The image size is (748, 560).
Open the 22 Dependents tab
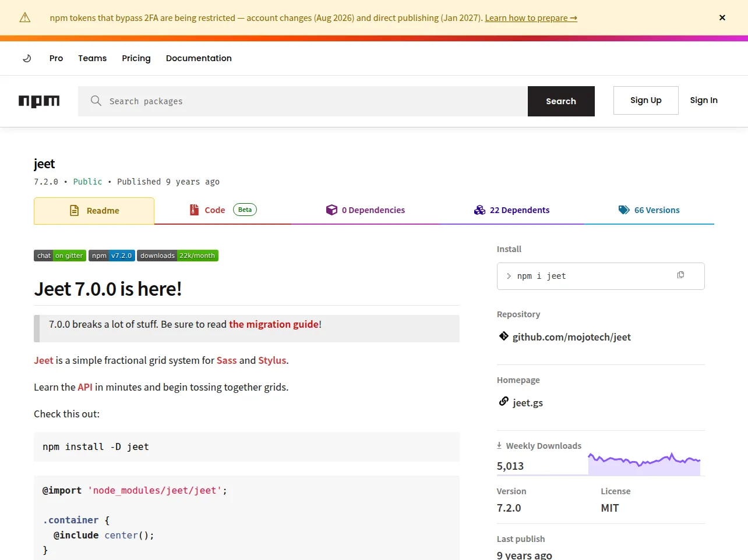(511, 210)
